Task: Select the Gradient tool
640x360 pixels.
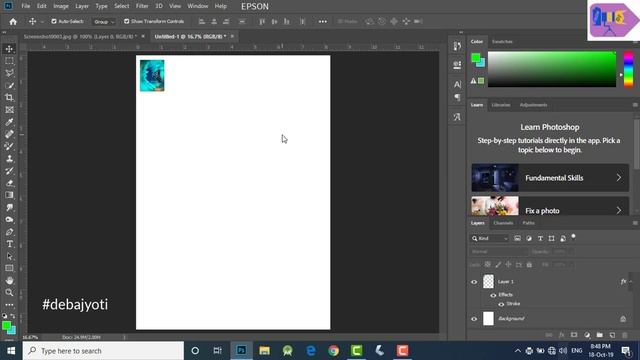Action: point(9,195)
